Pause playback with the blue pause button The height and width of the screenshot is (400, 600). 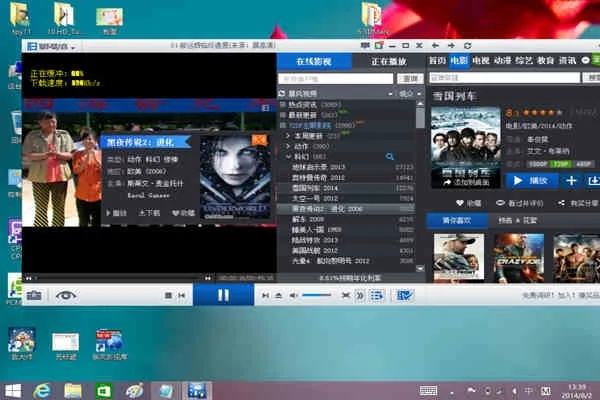[x=223, y=295]
